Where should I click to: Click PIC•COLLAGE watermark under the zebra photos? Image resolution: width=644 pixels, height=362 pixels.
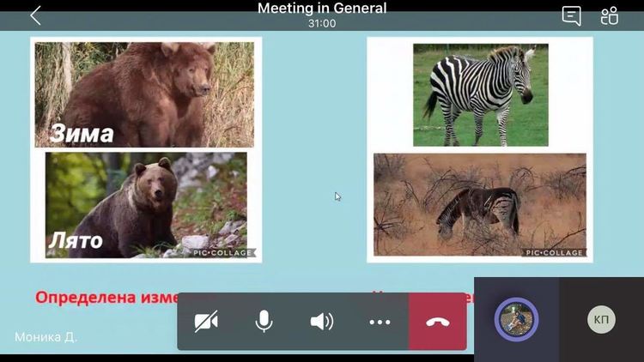tap(554, 253)
